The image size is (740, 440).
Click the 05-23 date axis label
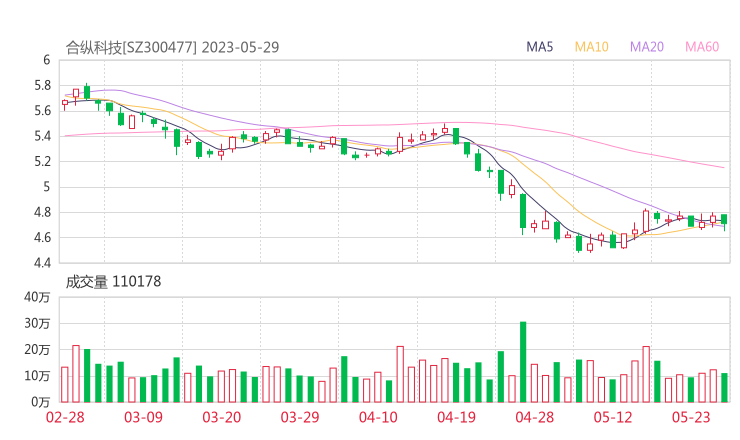pos(691,417)
